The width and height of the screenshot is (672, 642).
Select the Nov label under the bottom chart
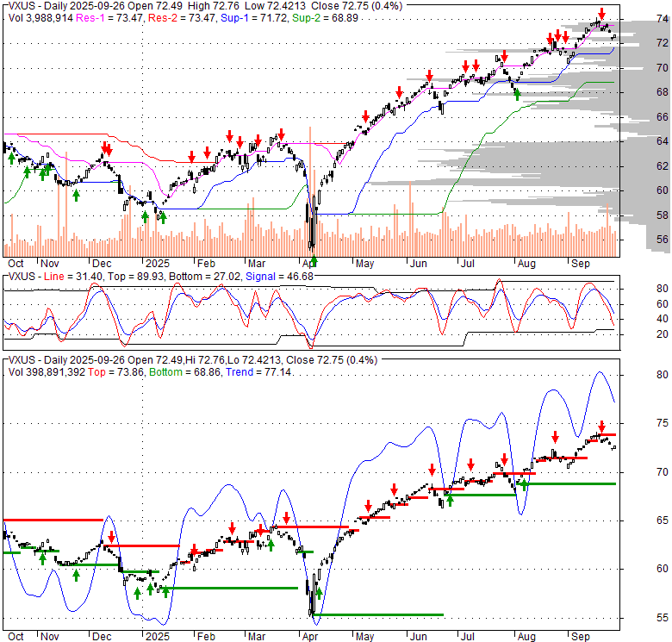click(49, 637)
